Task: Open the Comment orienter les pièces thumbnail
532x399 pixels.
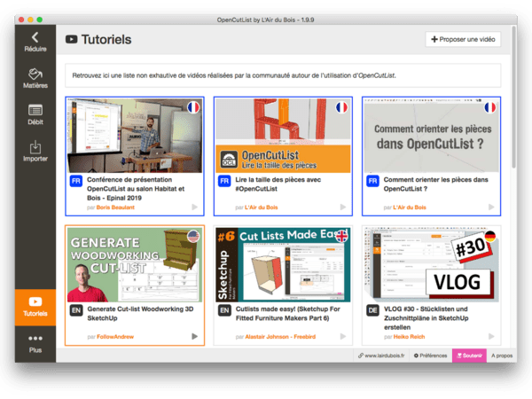Action: pyautogui.click(x=431, y=136)
